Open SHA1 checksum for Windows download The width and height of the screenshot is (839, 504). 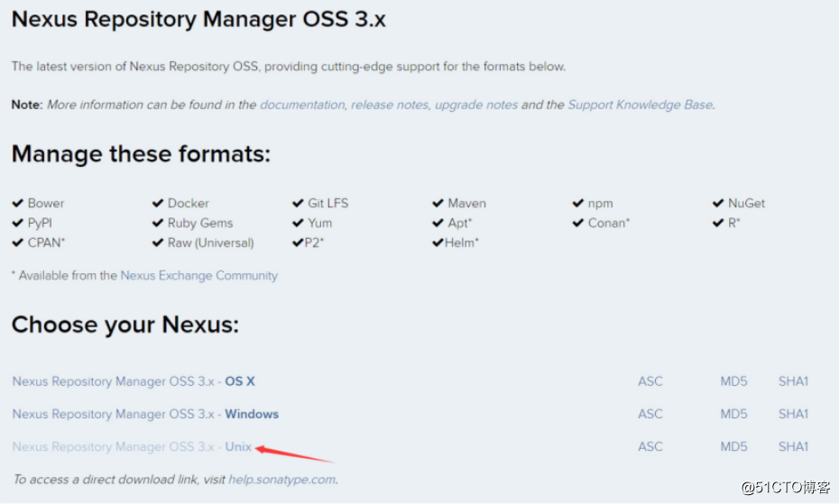pos(793,414)
